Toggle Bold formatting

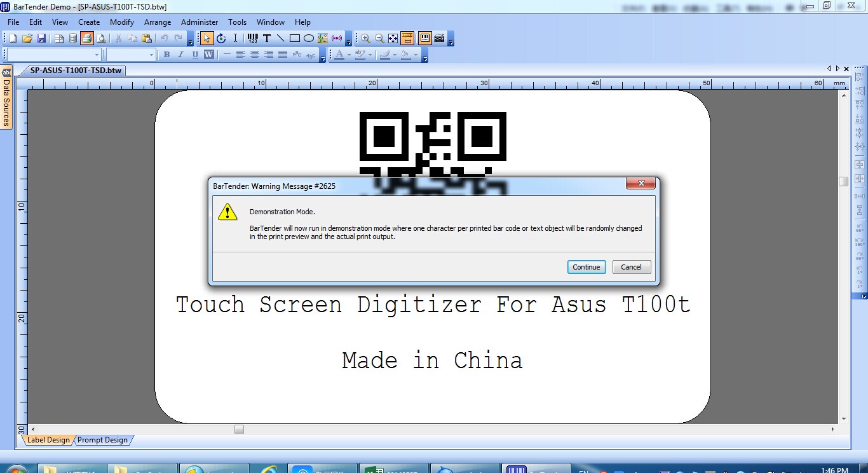point(166,55)
